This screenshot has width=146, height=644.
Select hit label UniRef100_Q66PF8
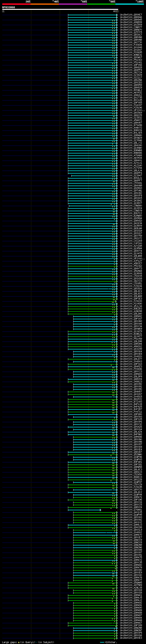tap(131, 70)
